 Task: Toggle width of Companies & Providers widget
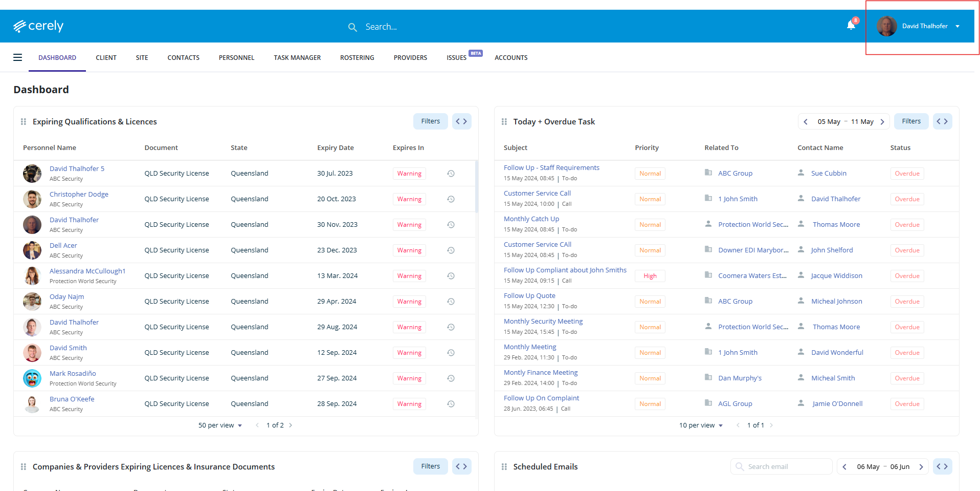(461, 466)
